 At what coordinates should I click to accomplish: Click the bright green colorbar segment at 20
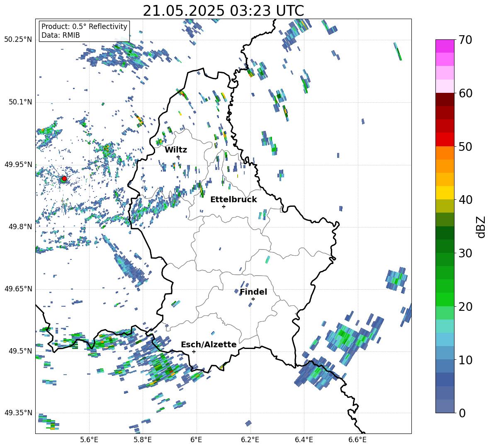[445, 300]
